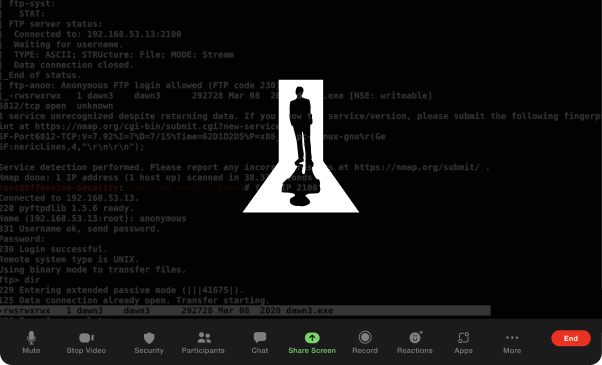
Task: Click the 'Password:' prompt line
Action: [x=22, y=239]
